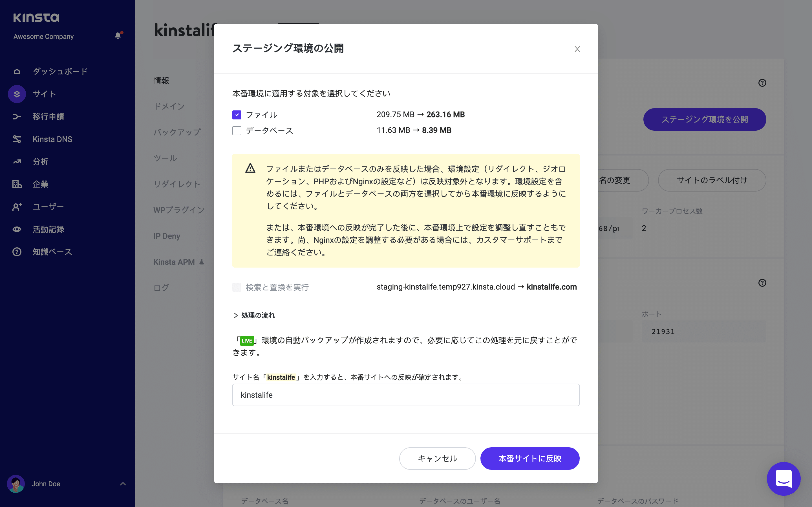Open Kinsta DNS from the sidebar
Screen dimensions: 812x507
[17, 139]
